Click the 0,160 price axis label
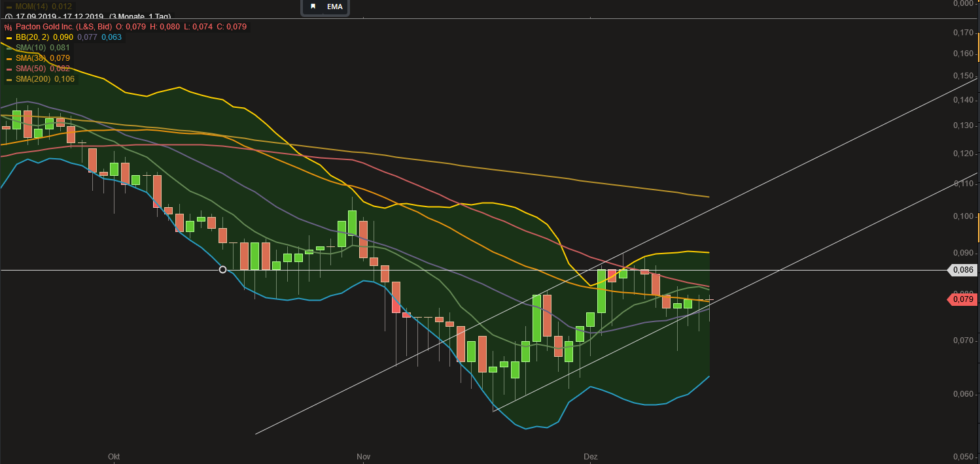Image resolution: width=980 pixels, height=464 pixels. [x=964, y=54]
